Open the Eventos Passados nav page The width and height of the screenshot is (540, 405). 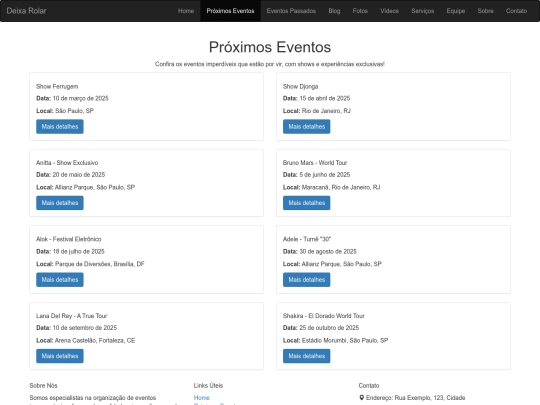291,11
